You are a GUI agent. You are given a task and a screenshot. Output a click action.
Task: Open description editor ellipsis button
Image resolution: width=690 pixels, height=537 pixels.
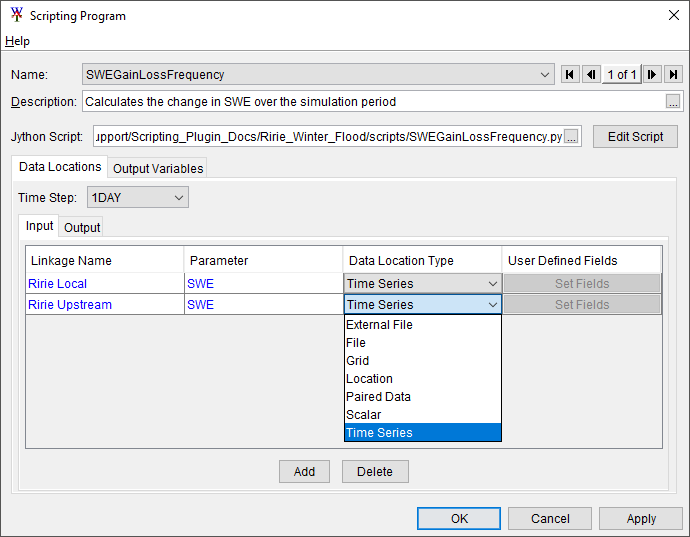(x=673, y=102)
